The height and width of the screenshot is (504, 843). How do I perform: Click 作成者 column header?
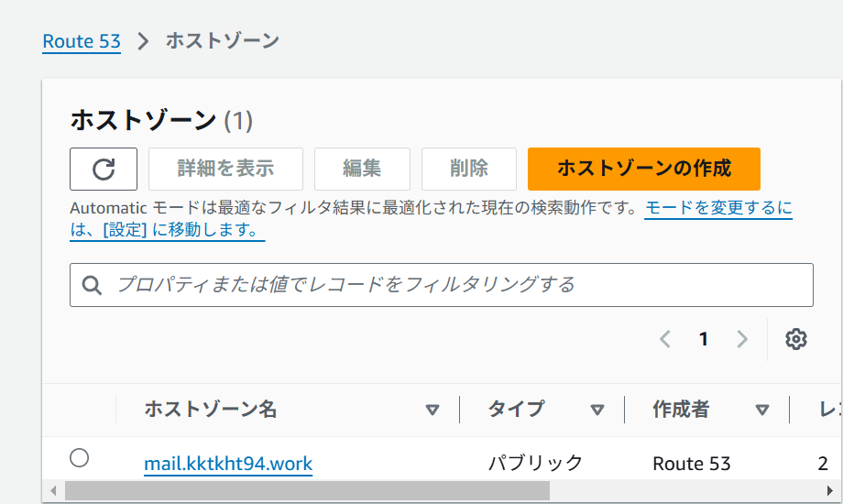tap(681, 410)
